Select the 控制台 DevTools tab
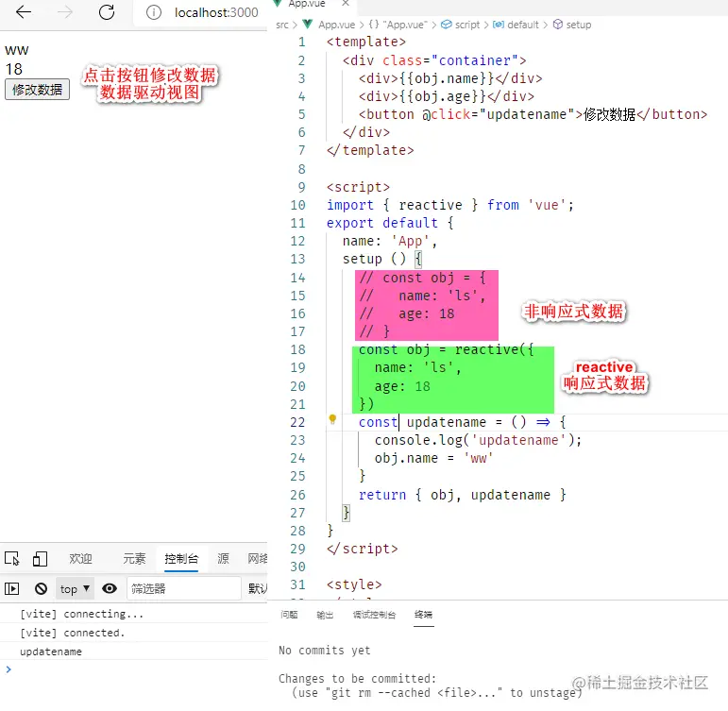The width and height of the screenshot is (728, 711). point(181,558)
